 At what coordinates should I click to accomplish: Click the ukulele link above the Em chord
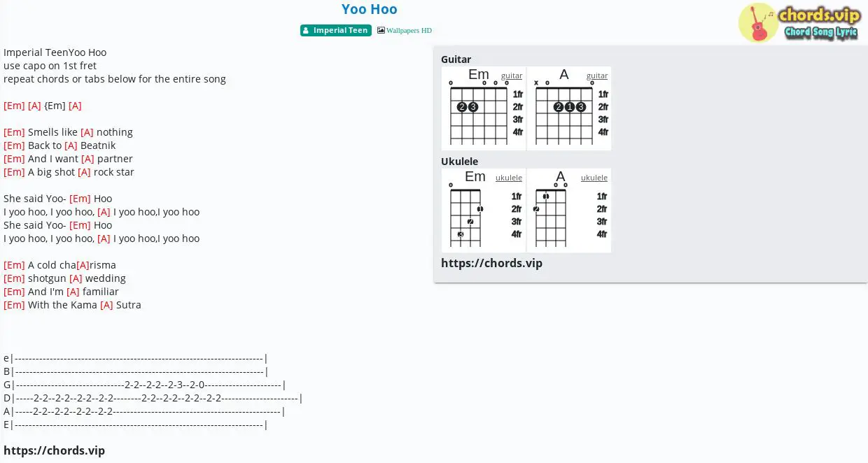pos(509,178)
